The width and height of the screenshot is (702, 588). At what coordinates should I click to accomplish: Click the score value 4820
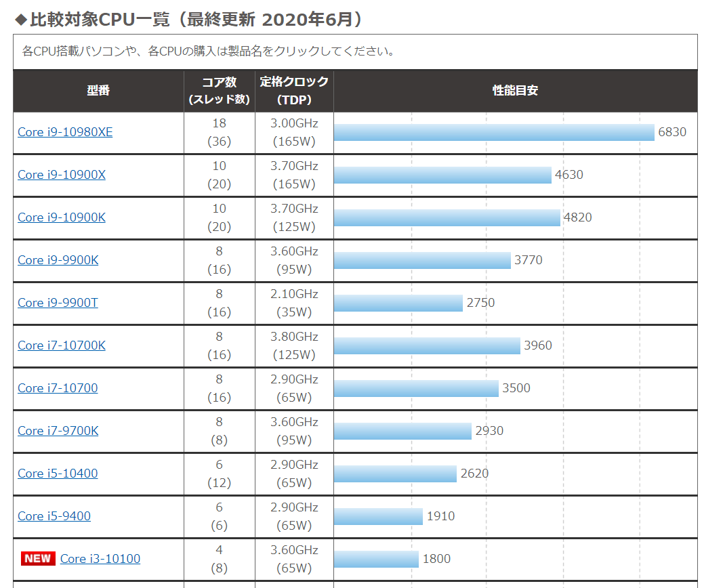point(577,217)
